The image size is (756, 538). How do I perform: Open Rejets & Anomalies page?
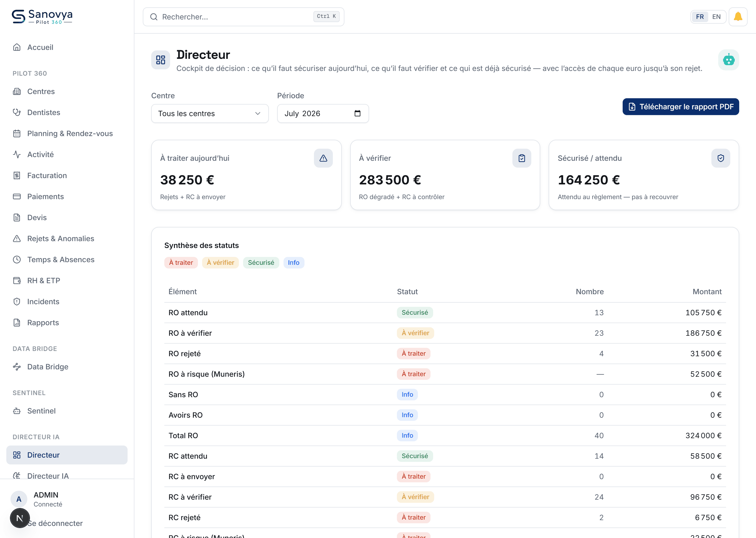click(x=67, y=239)
